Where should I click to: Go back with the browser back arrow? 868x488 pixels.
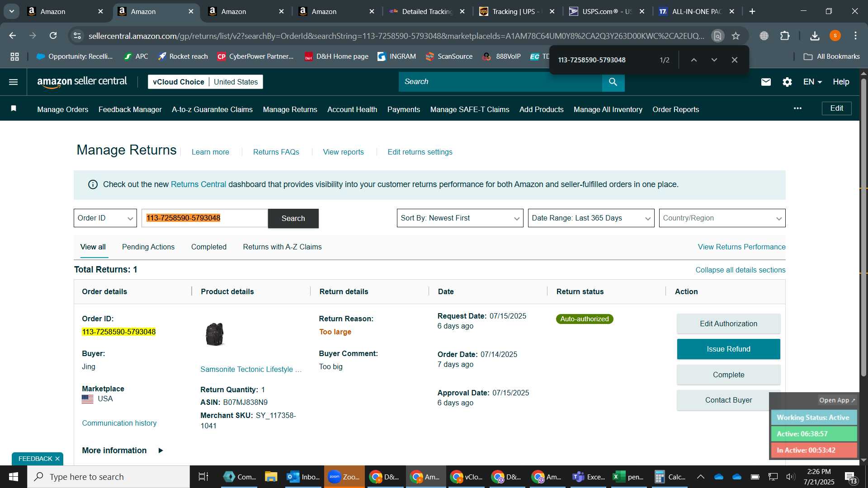pyautogui.click(x=12, y=36)
